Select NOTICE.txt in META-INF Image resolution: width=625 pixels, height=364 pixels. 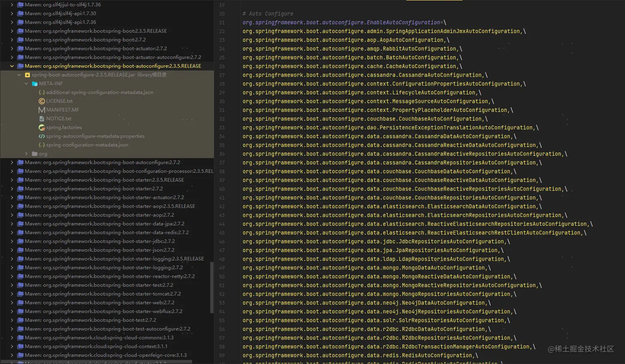point(59,119)
